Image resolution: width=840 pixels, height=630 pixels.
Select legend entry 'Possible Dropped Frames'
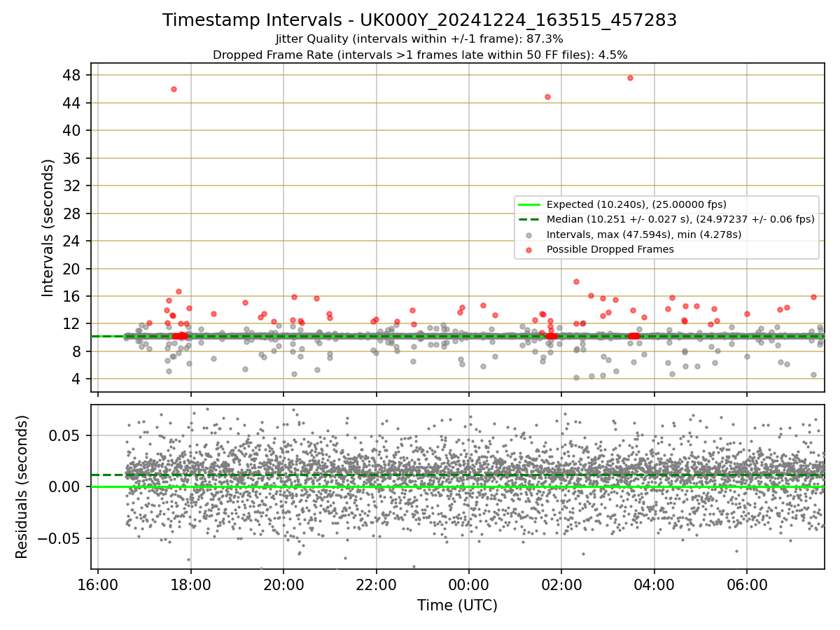(x=610, y=249)
